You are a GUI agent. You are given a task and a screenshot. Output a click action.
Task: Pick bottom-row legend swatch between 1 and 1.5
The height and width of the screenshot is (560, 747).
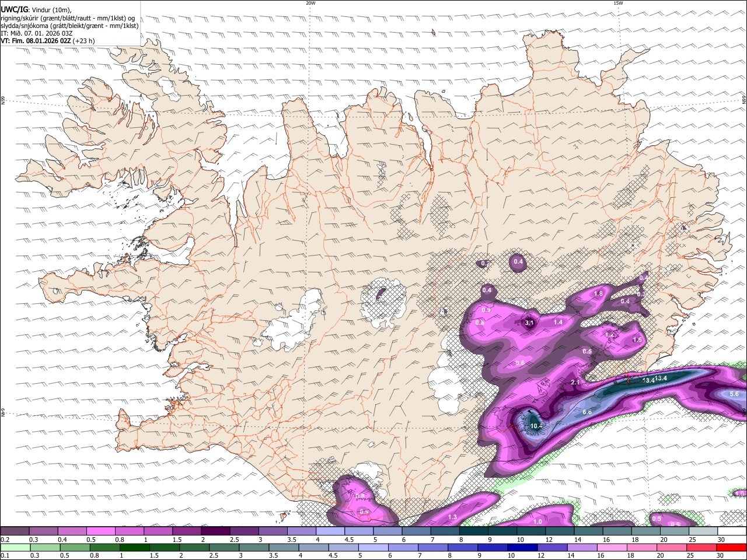click(135, 548)
